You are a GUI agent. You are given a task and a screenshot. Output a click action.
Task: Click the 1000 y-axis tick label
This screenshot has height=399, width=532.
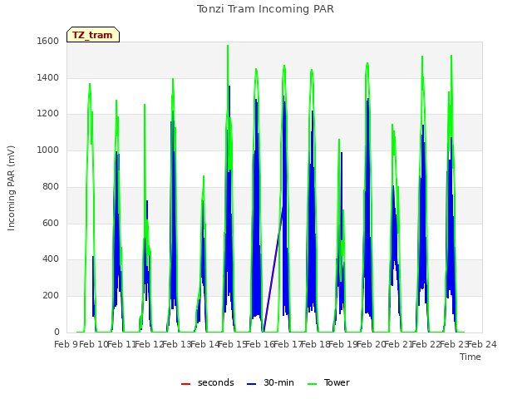(48, 150)
